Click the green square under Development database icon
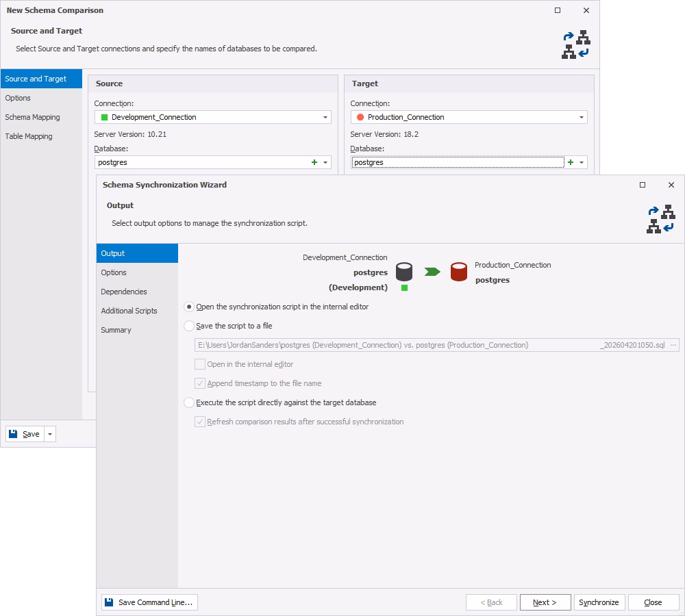 point(405,287)
